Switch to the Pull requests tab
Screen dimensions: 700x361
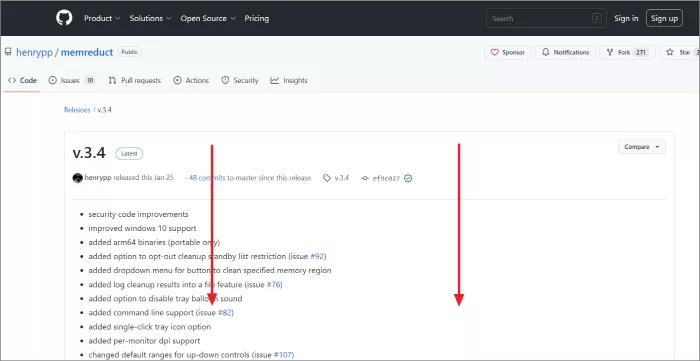click(134, 80)
